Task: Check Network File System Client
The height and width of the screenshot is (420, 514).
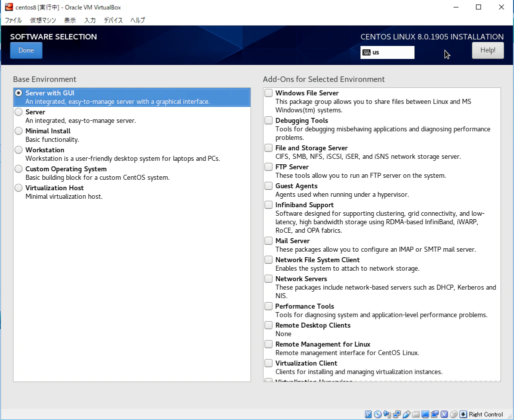Action: 268,260
